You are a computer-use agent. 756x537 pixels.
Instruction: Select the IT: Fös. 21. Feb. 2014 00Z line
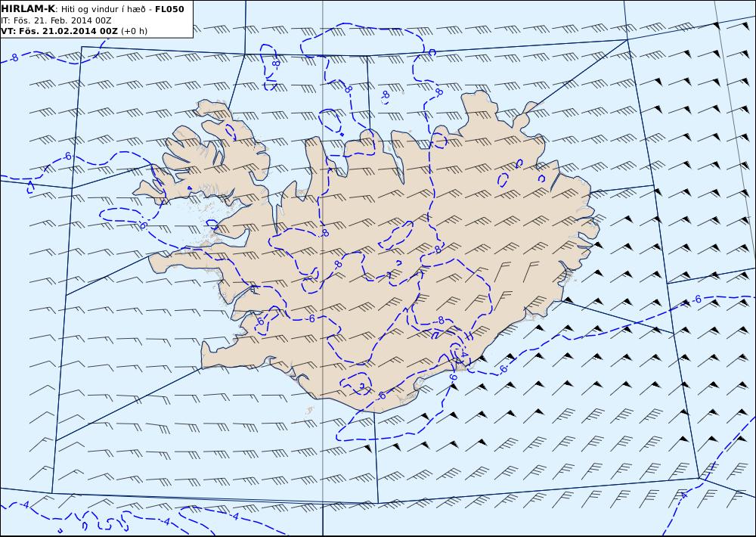(x=56, y=20)
